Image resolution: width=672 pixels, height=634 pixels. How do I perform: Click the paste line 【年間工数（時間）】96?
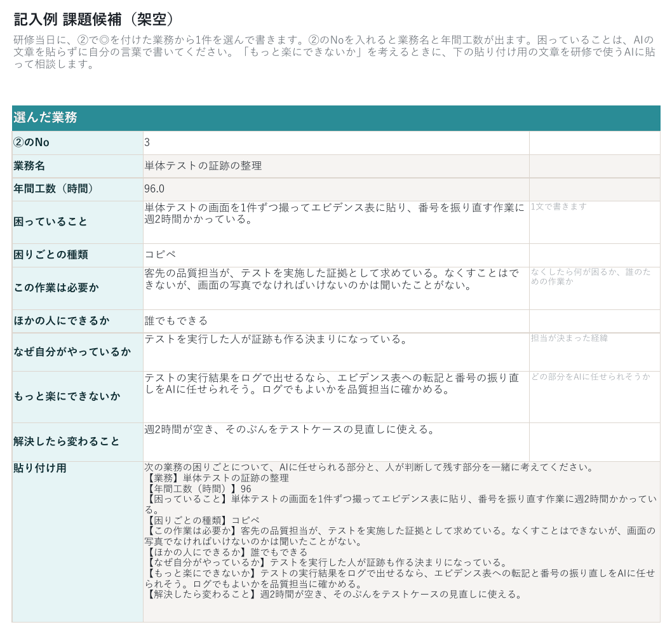click(x=198, y=489)
